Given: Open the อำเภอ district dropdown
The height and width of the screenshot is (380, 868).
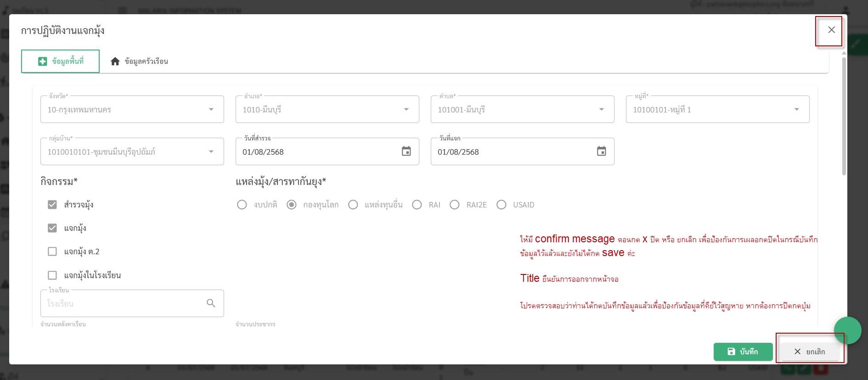Looking at the screenshot, I should click(x=406, y=110).
